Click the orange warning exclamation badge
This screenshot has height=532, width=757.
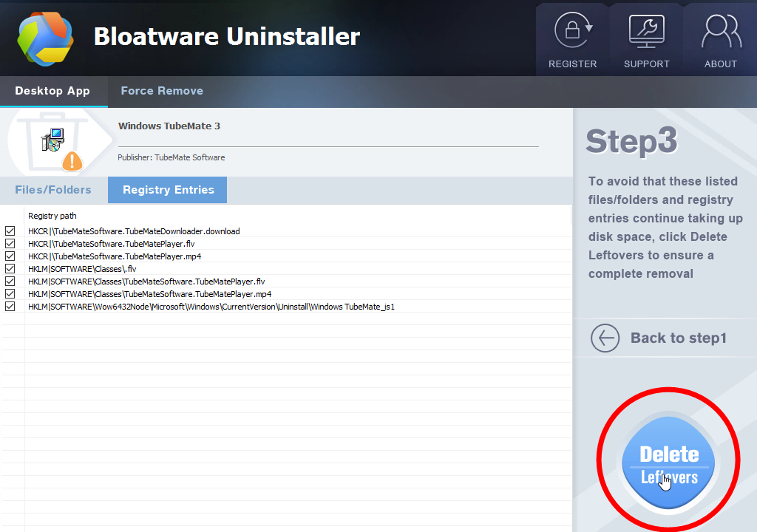[x=72, y=161]
